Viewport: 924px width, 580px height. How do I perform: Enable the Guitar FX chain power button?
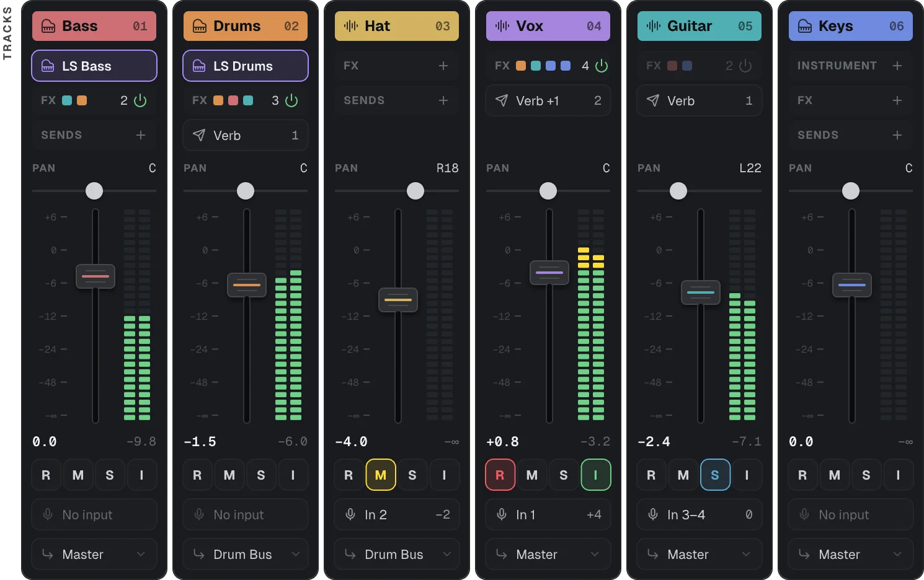point(746,66)
